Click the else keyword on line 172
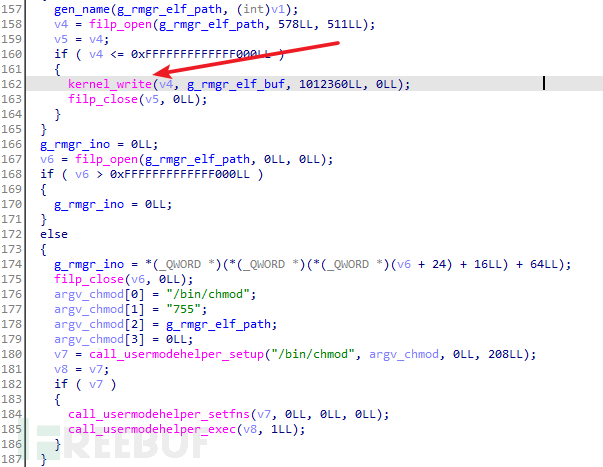The width and height of the screenshot is (603, 467). pyautogui.click(x=54, y=234)
